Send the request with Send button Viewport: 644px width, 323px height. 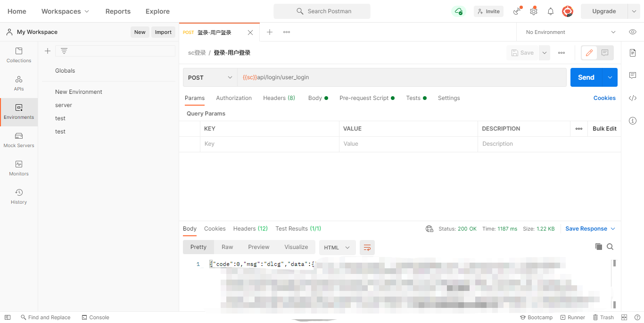click(586, 77)
